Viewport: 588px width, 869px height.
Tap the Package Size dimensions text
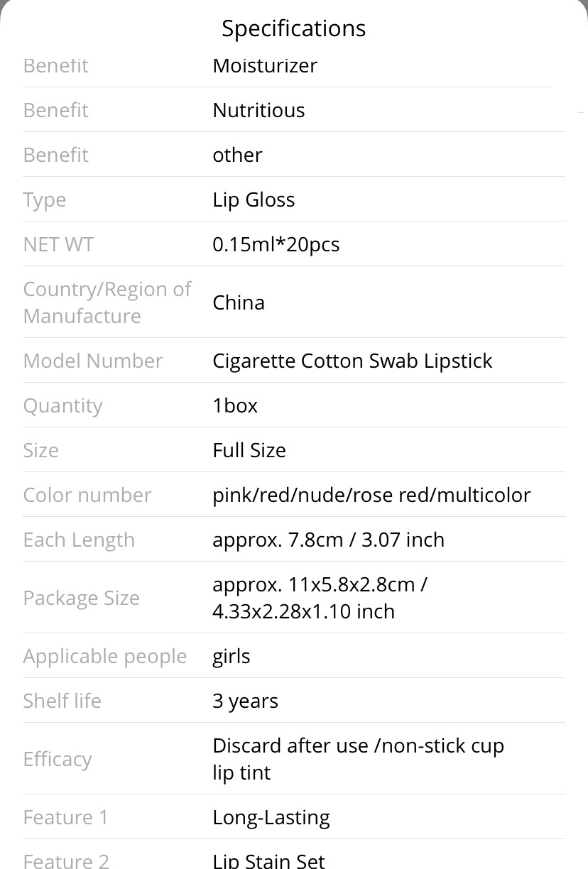[x=320, y=598]
